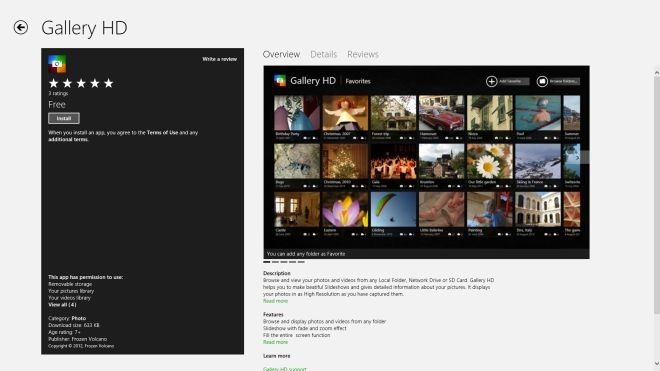Click the first rating star

coord(53,83)
